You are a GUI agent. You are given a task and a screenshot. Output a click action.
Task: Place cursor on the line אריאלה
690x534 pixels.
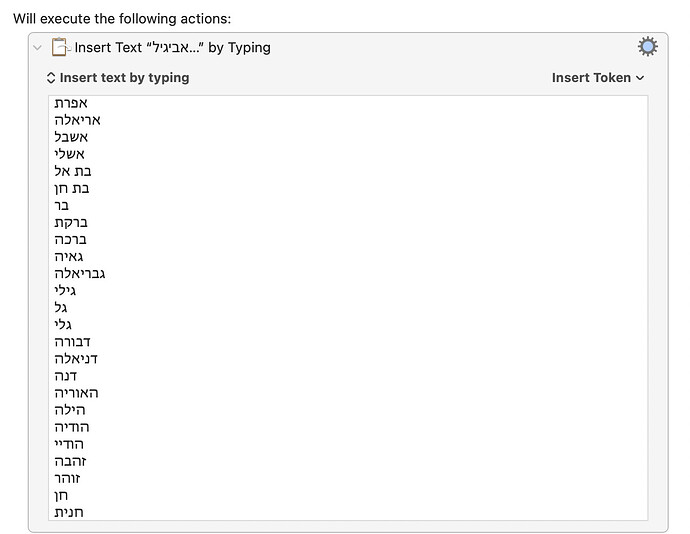coord(77,120)
